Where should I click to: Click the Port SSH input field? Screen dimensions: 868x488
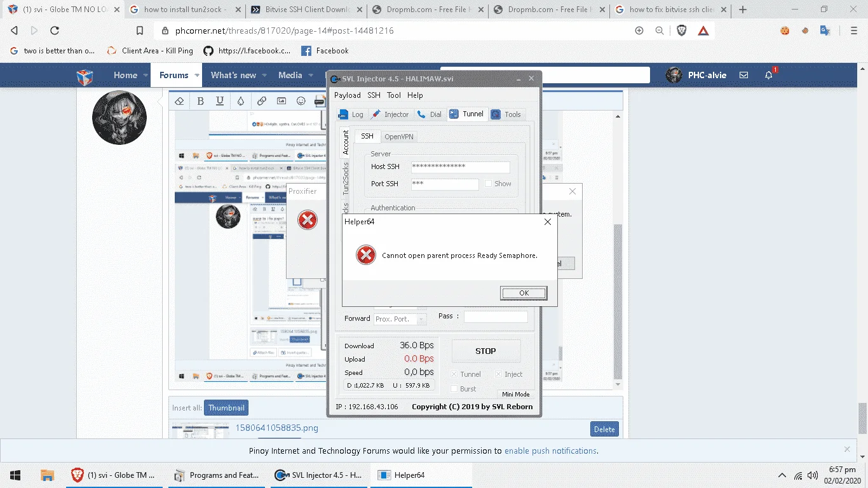coord(445,184)
